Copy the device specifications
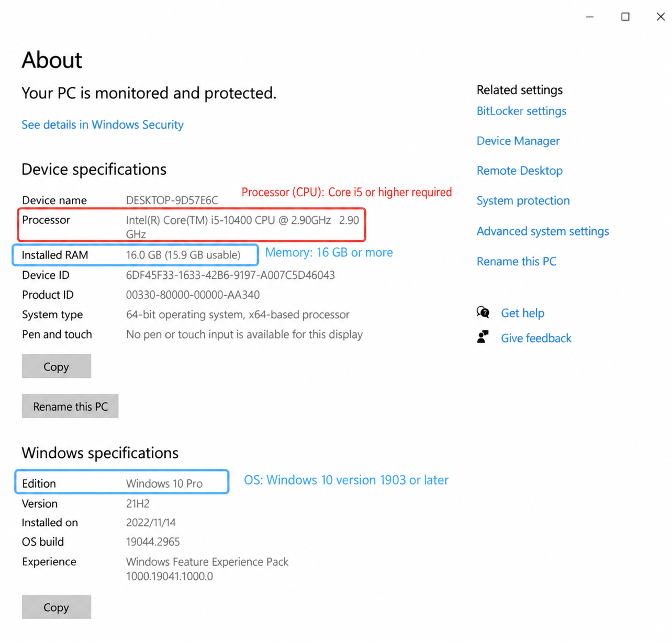Image resolution: width=672 pixels, height=641 pixels. [x=57, y=366]
